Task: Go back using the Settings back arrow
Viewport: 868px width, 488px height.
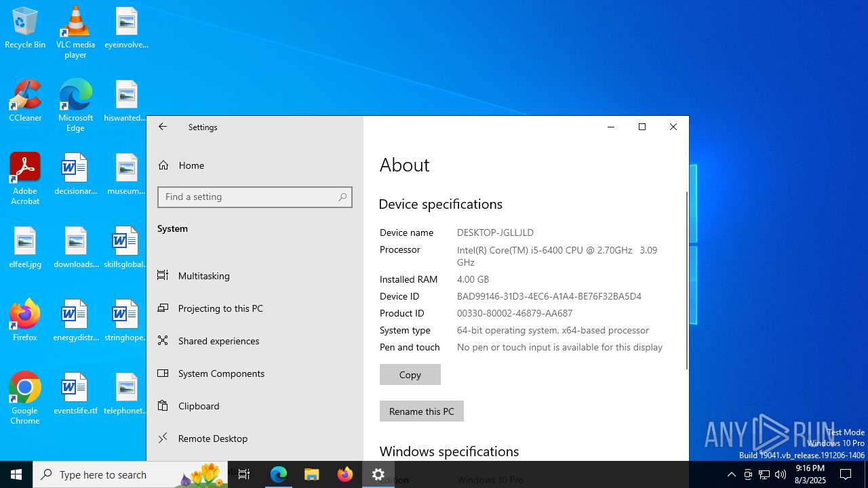Action: (x=163, y=127)
